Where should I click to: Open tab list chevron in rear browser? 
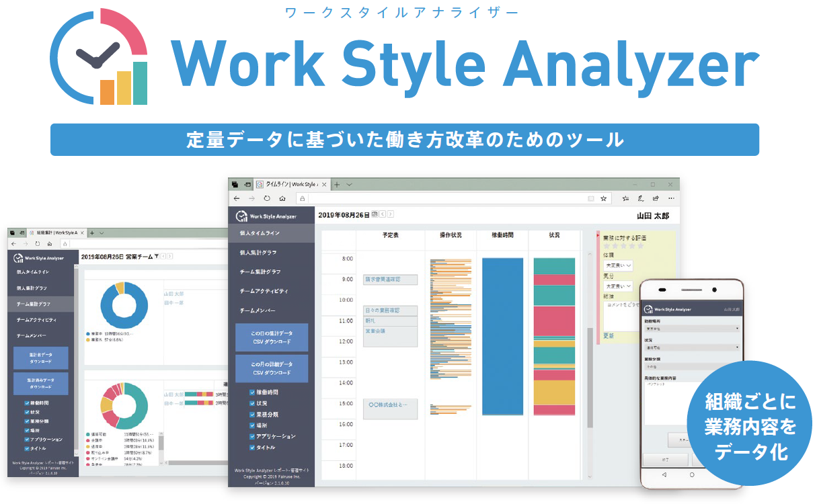pyautogui.click(x=102, y=233)
